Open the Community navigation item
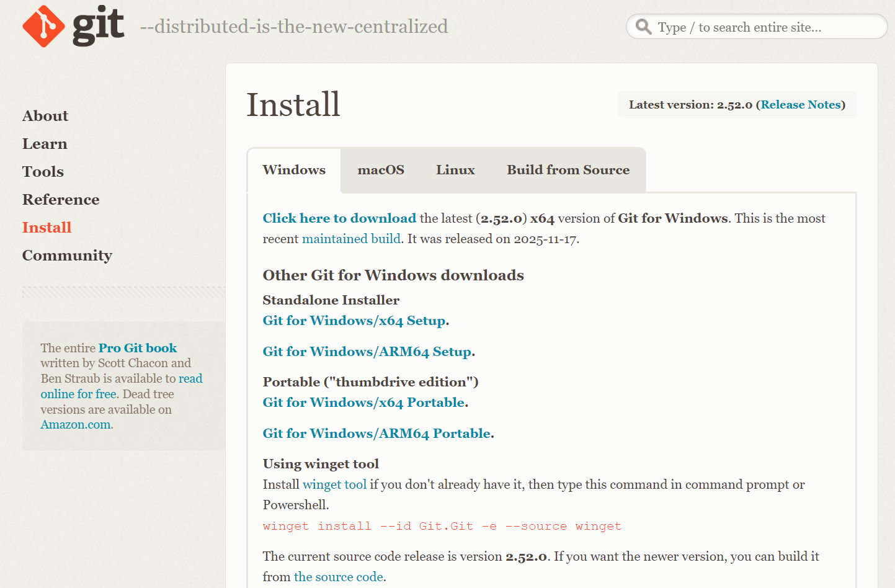Image resolution: width=895 pixels, height=588 pixels. [x=67, y=256]
